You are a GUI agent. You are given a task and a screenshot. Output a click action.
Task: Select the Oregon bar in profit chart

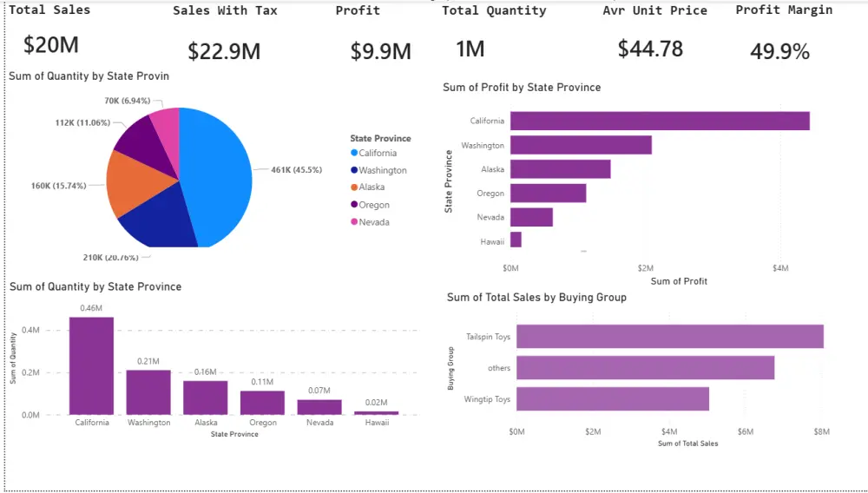pyautogui.click(x=548, y=193)
